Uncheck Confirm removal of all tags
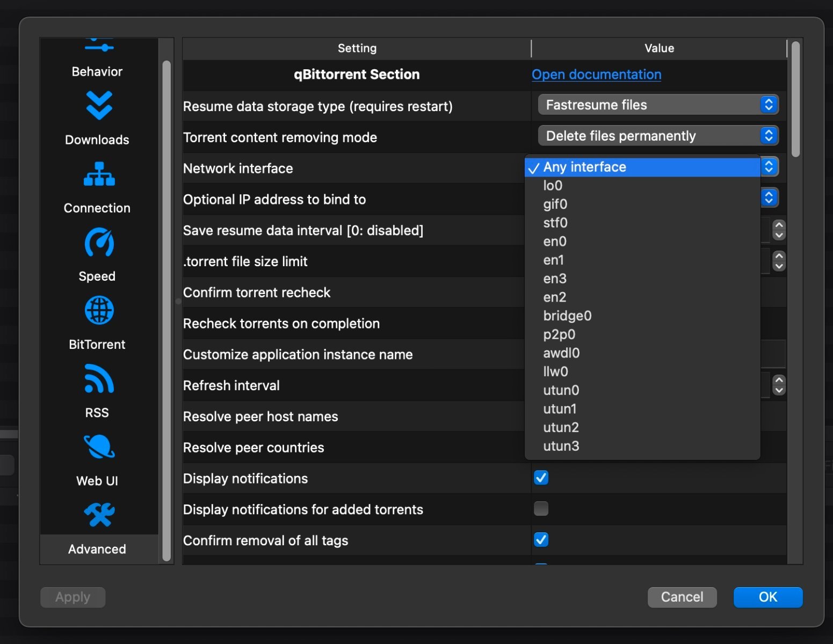The image size is (833, 644). coord(541,539)
